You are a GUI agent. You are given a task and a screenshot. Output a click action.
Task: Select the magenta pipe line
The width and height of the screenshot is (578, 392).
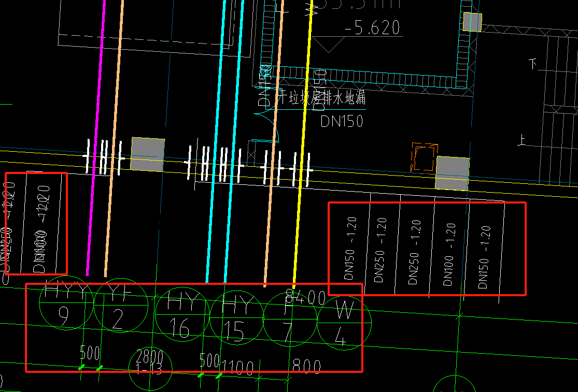coord(96,138)
